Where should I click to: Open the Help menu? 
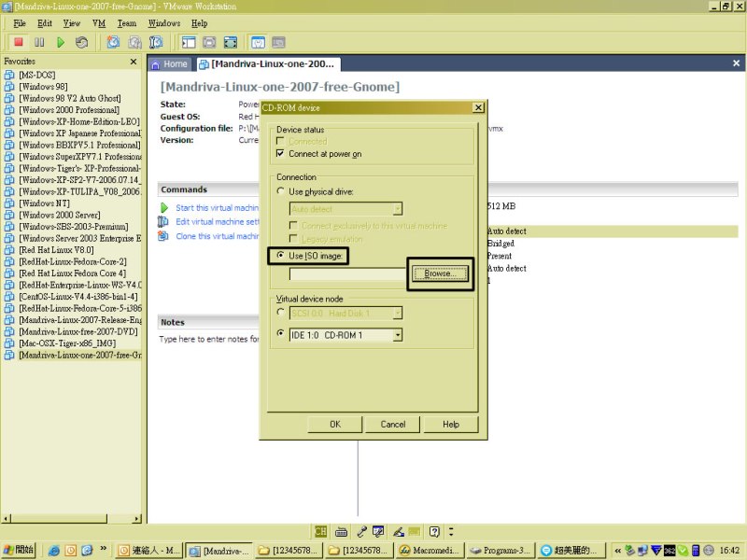tap(200, 23)
